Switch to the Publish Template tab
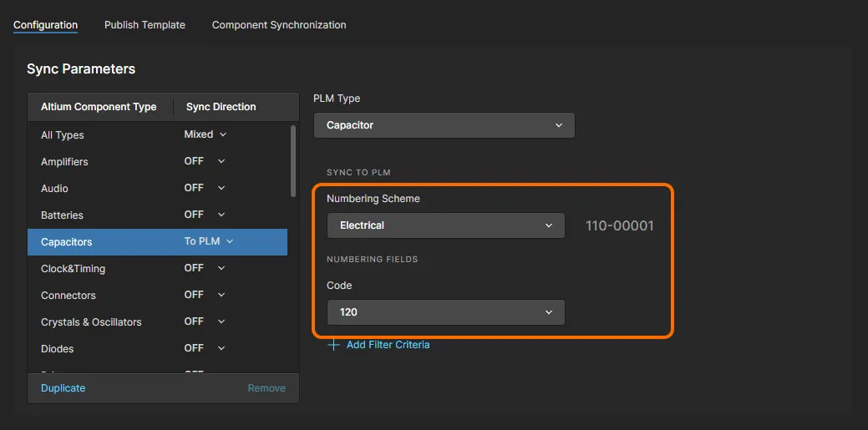 coord(145,25)
